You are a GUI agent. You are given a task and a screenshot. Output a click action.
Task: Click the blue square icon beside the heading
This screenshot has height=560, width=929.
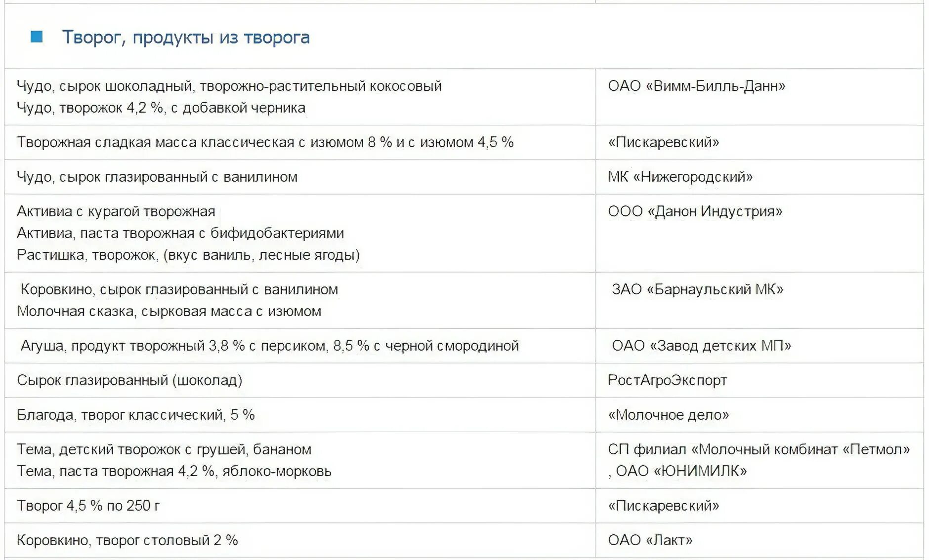click(x=37, y=37)
